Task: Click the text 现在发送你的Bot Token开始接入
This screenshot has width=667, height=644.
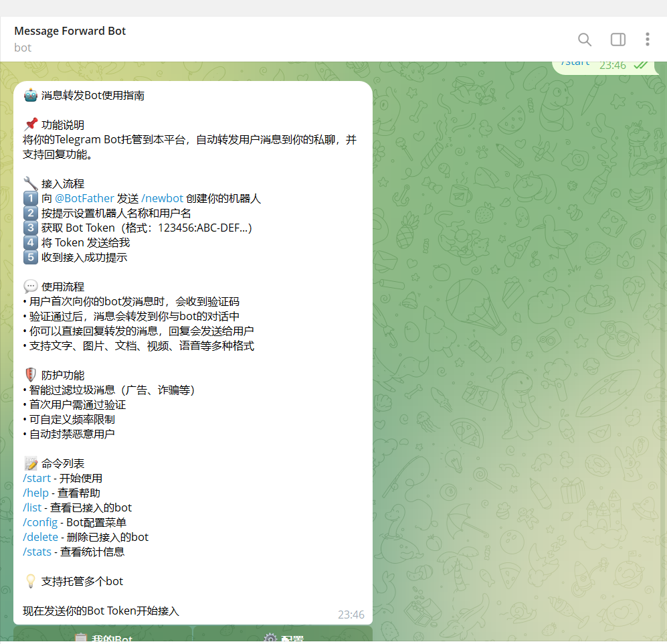Action: [101, 611]
